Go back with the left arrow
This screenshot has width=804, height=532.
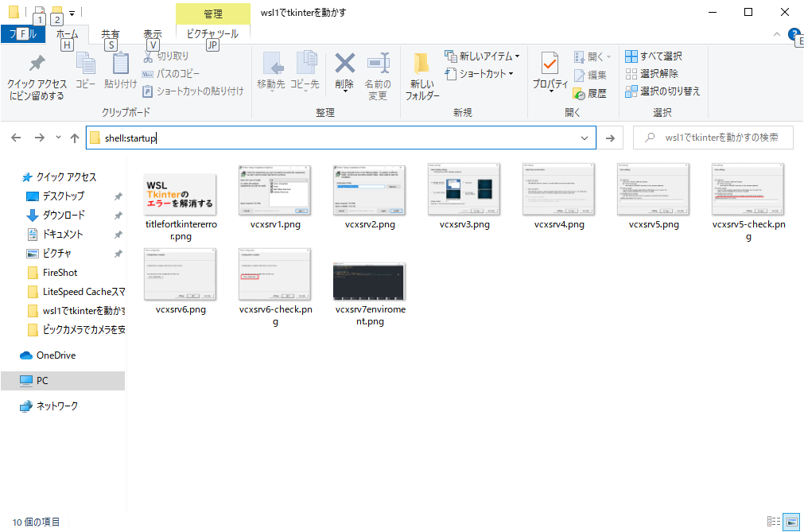pos(16,138)
